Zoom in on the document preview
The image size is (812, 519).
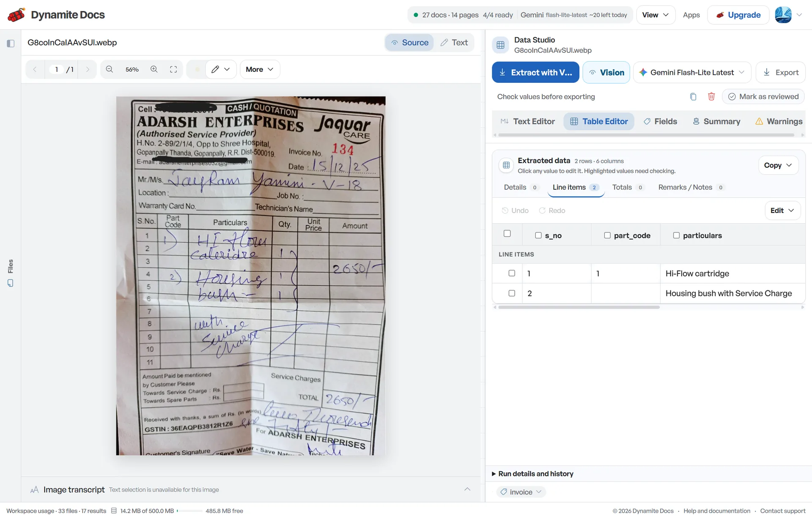click(x=154, y=69)
